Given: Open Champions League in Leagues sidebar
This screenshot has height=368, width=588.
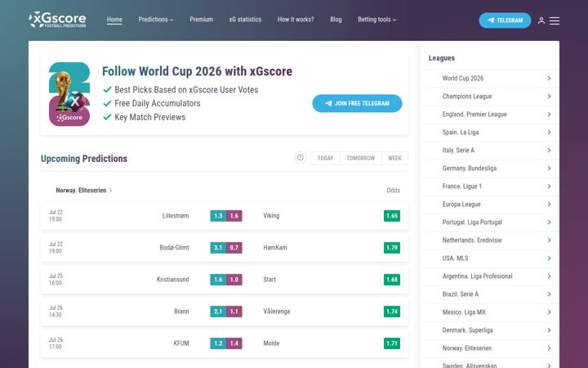Looking at the screenshot, I should pyautogui.click(x=490, y=96).
